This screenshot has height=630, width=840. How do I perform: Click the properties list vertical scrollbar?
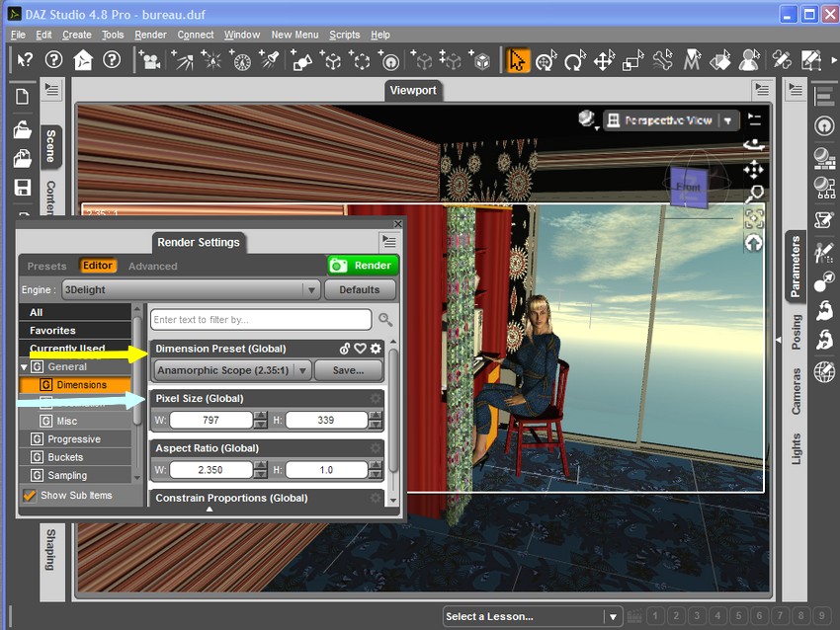tap(393, 411)
